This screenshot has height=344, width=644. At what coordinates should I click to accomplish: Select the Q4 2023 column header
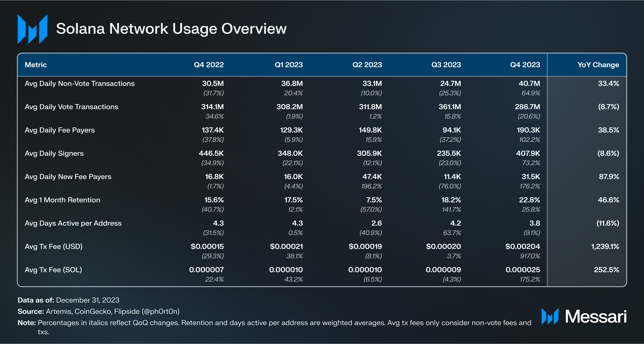pyautogui.click(x=525, y=65)
